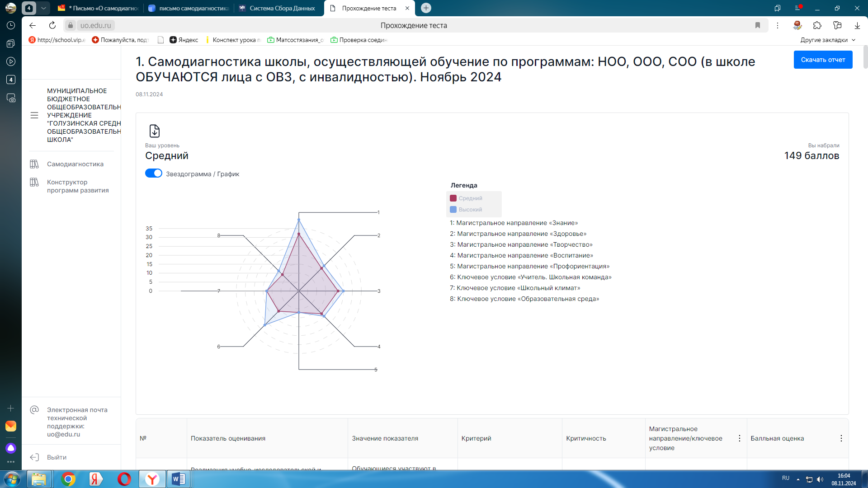Viewport: 868px width, 488px height.
Task: Open the hamburger menu in sidebar
Action: [34, 115]
